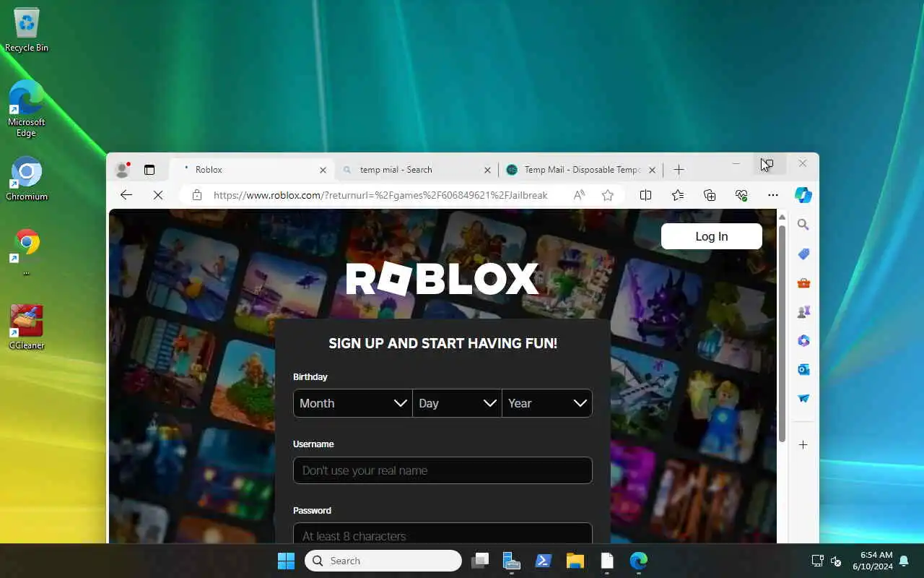924x578 pixels.
Task: Open the Edge sidebar search
Action: (803, 225)
